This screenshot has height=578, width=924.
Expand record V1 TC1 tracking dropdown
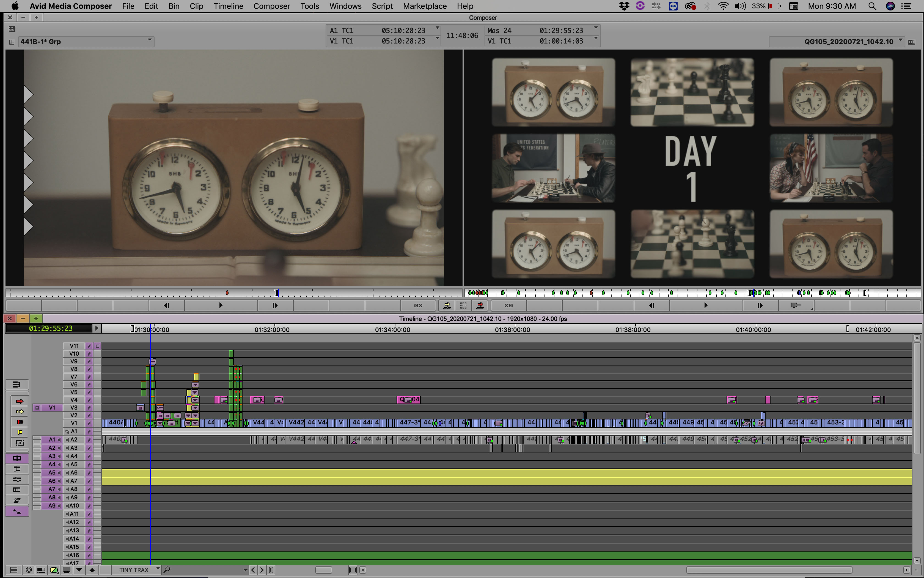(596, 38)
